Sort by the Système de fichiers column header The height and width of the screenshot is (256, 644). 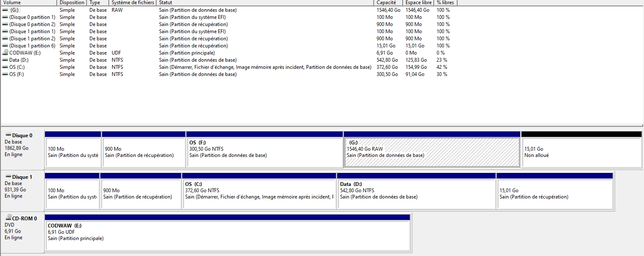133,3
